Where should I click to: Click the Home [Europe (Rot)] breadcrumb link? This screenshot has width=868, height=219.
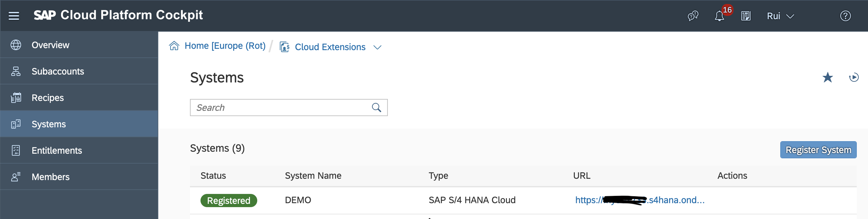[x=225, y=46]
